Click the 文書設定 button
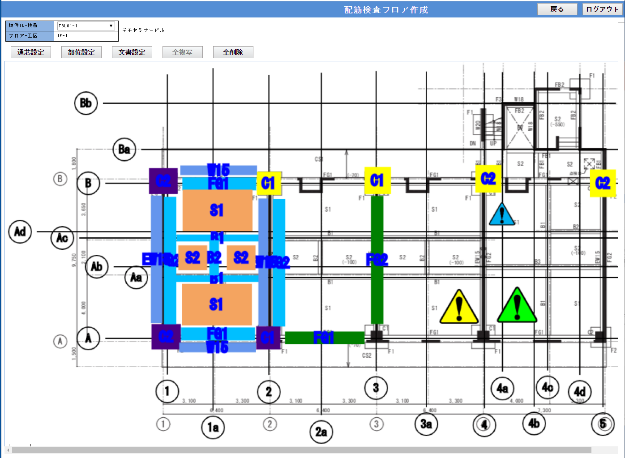The image size is (625, 458). click(x=132, y=52)
